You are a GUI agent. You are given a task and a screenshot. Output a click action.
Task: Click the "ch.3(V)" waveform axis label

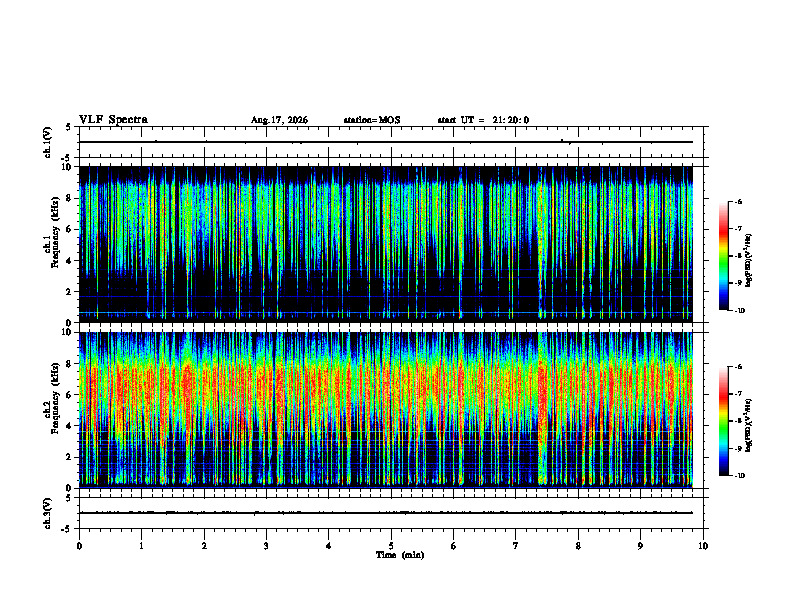coord(47,513)
